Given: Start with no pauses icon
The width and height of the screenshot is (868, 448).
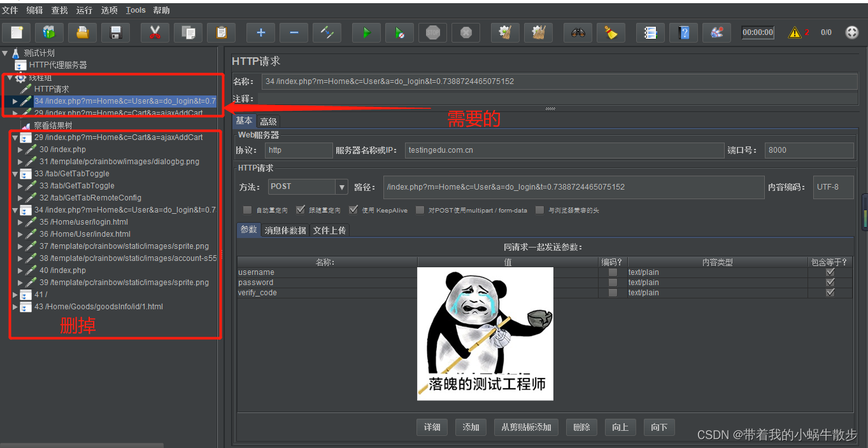Looking at the screenshot, I should point(399,32).
